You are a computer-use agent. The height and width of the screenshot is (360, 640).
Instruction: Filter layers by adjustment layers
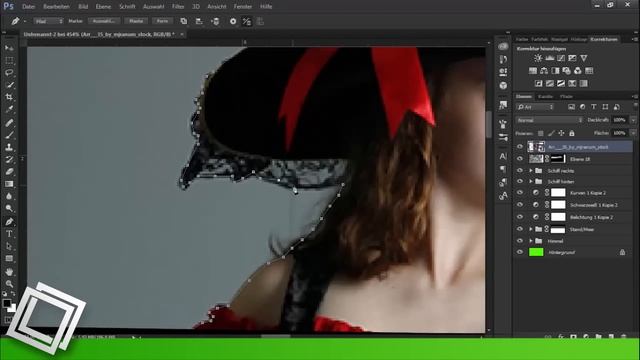(582, 107)
